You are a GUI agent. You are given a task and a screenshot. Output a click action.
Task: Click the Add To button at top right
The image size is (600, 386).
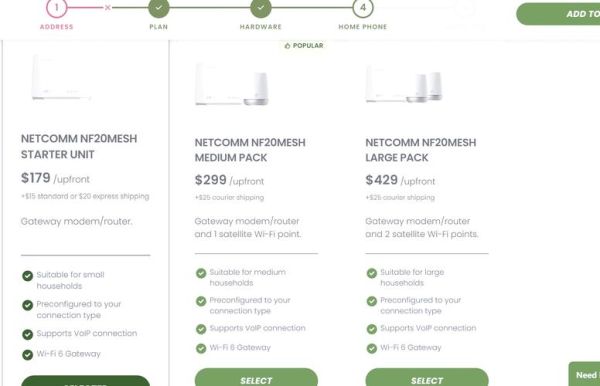coord(559,14)
